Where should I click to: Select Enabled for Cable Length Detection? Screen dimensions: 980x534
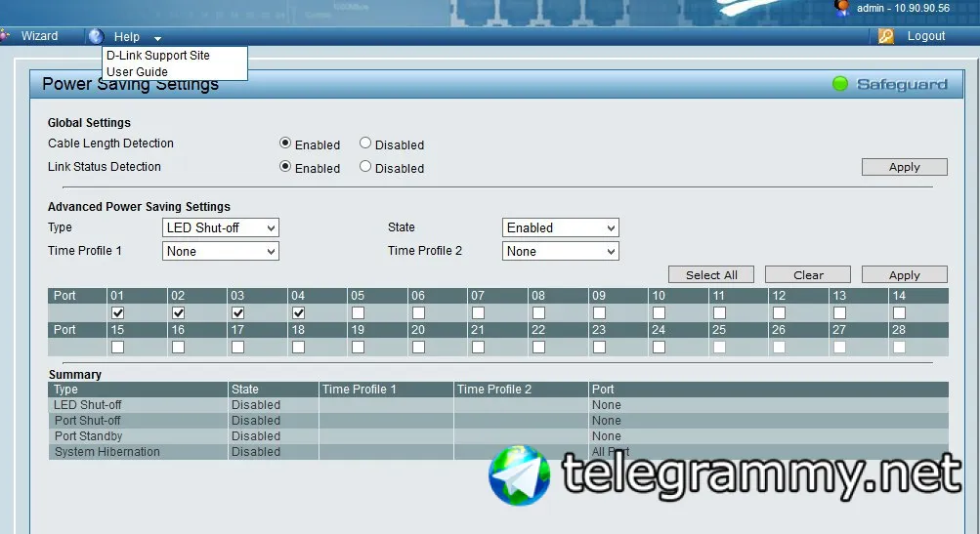click(x=285, y=144)
